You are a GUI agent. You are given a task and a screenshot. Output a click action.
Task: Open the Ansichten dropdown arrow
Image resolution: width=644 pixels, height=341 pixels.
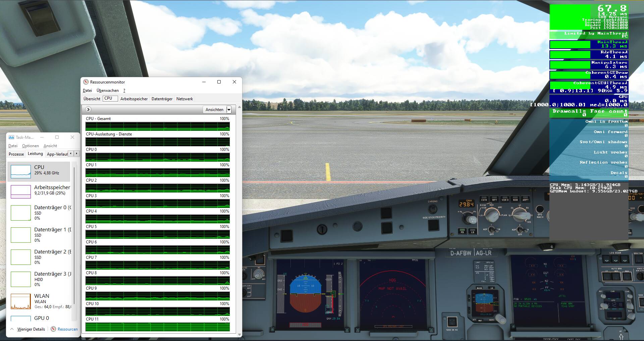click(229, 110)
